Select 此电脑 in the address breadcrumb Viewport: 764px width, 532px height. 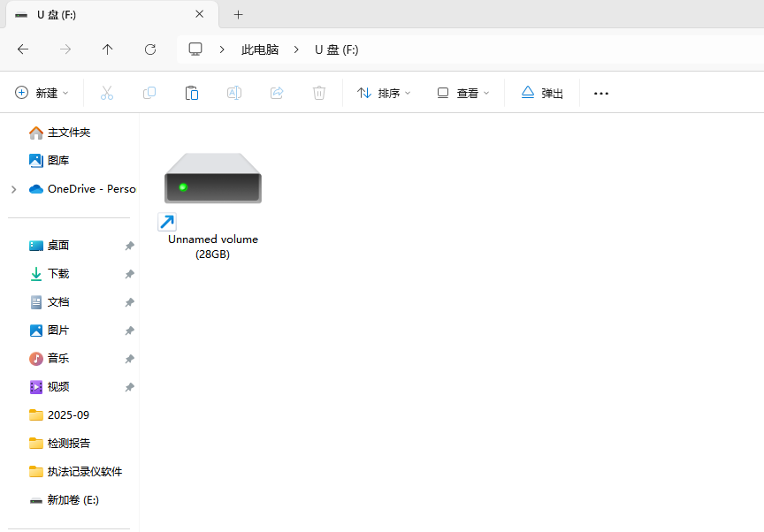[x=260, y=49]
